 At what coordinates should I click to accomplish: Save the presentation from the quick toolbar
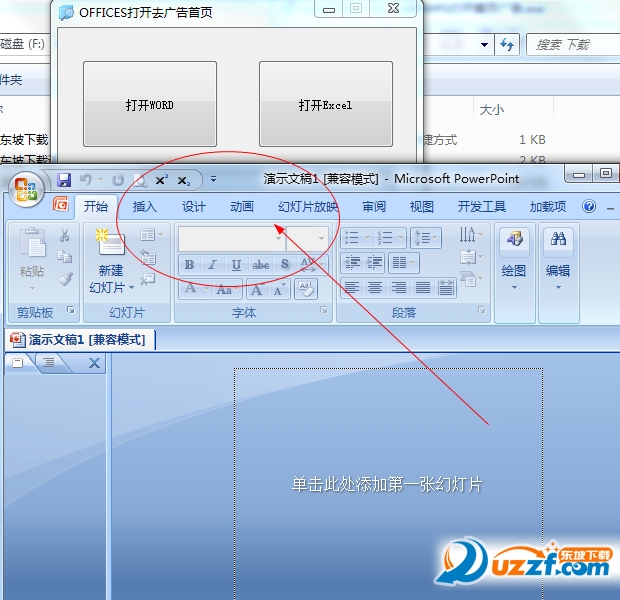[64, 180]
